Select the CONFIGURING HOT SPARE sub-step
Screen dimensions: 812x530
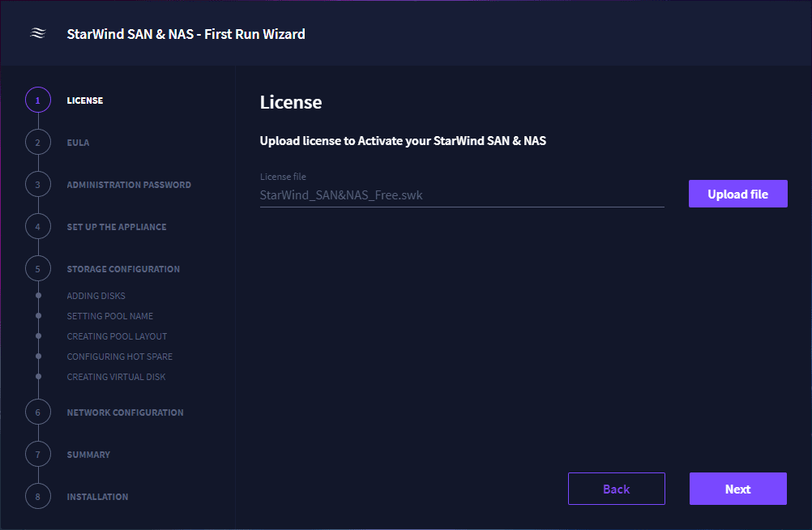120,357
